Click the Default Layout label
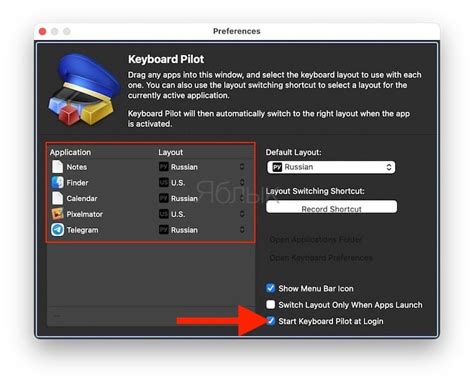Screen dimensions: 474x384 point(293,152)
